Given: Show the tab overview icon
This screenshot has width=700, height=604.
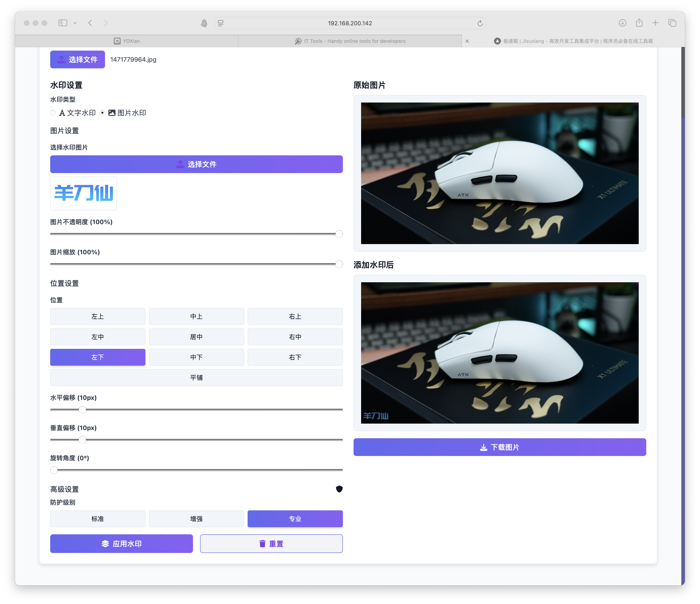Looking at the screenshot, I should 672,23.
